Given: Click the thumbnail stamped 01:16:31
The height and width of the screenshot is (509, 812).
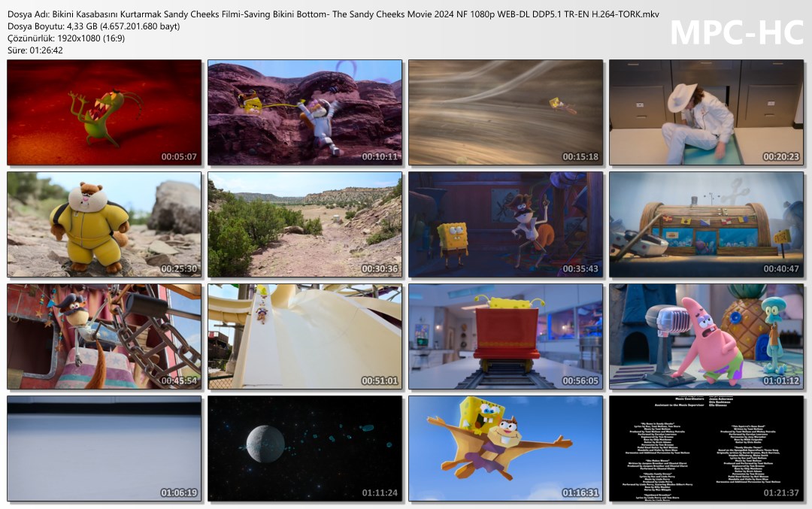Looking at the screenshot, I should click(x=505, y=448).
